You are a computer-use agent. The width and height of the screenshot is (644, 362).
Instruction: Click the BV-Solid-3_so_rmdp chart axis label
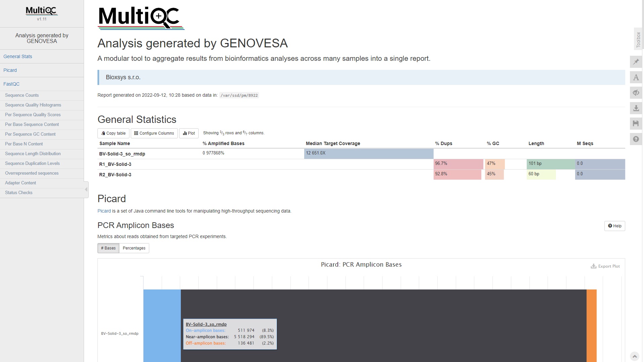coord(120,333)
